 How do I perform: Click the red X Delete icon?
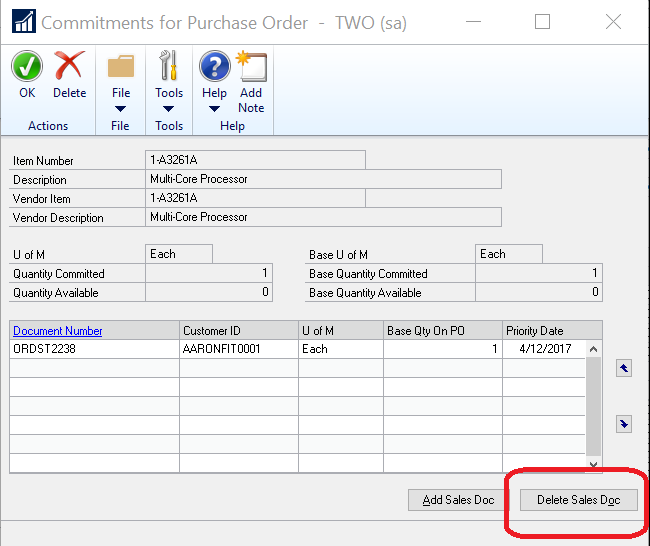point(69,66)
